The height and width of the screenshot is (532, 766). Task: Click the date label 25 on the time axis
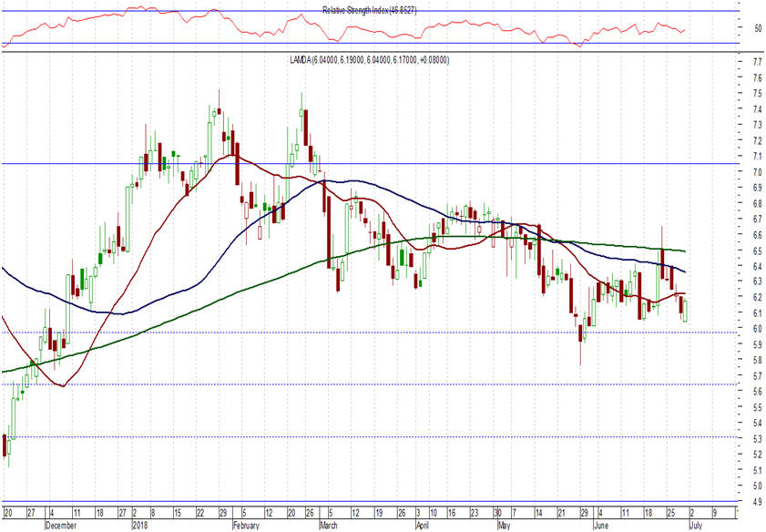pyautogui.click(x=670, y=513)
